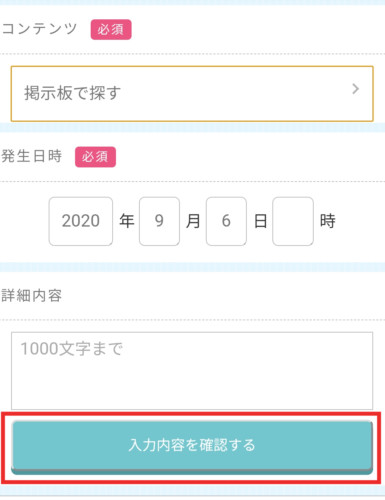Select the year field showing 2020

(81, 221)
